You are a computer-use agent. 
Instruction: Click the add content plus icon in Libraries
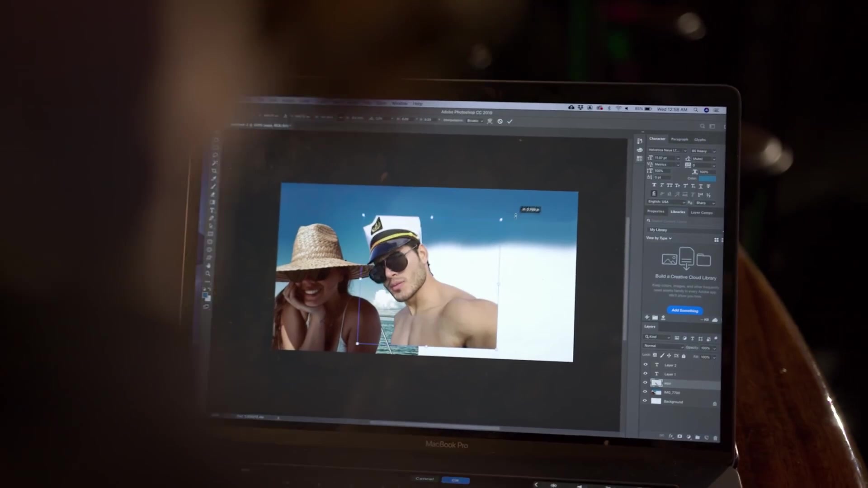(x=647, y=317)
